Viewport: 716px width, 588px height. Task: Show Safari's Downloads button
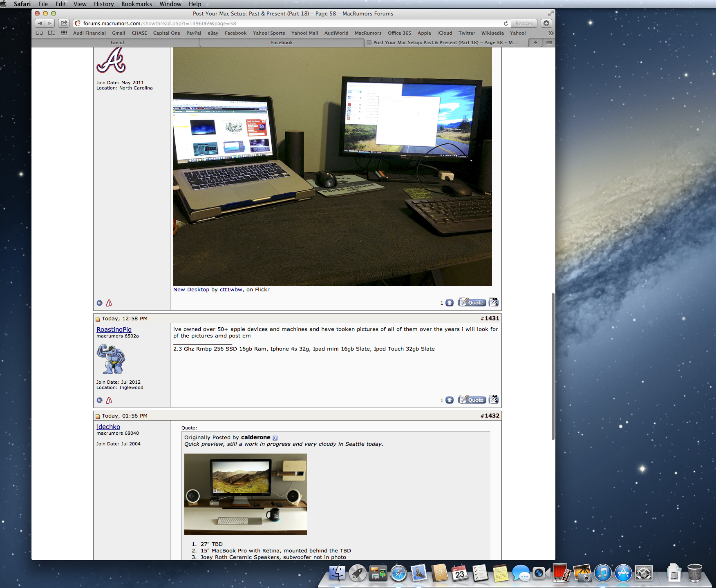[546, 23]
